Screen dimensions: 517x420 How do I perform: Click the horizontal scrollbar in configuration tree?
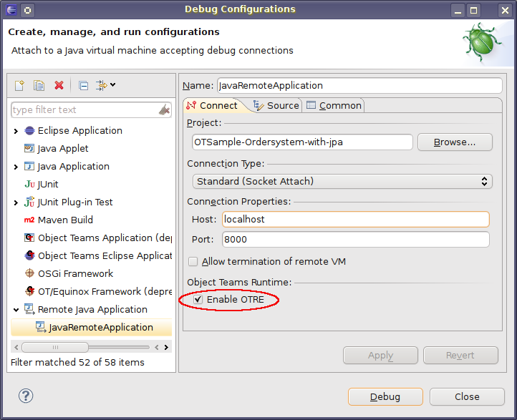coord(55,347)
